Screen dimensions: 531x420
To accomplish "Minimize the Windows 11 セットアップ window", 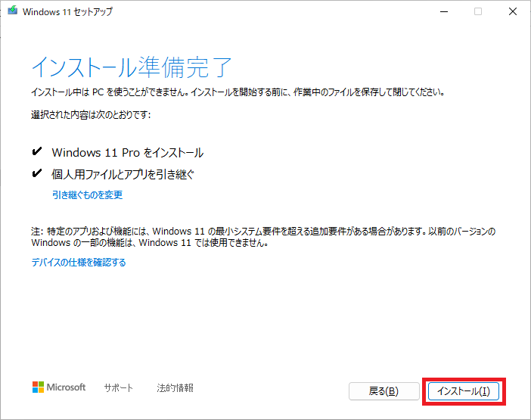I will point(444,11).
